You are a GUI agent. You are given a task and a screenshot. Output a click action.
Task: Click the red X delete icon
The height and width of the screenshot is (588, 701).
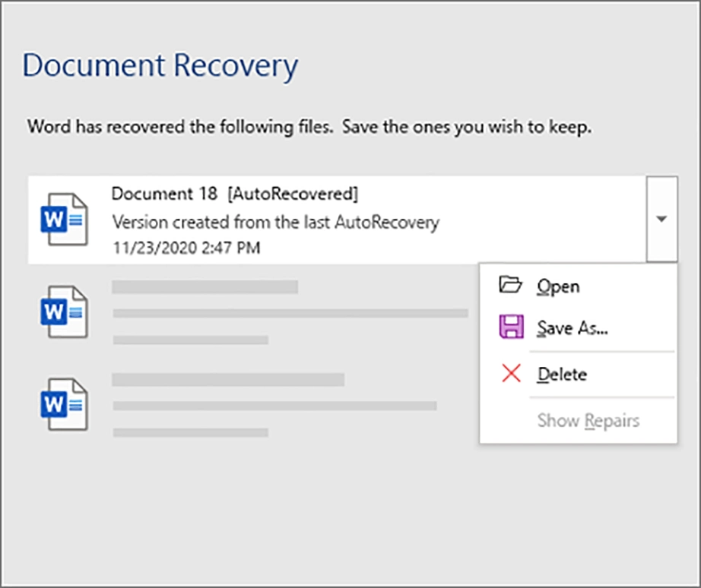point(511,373)
